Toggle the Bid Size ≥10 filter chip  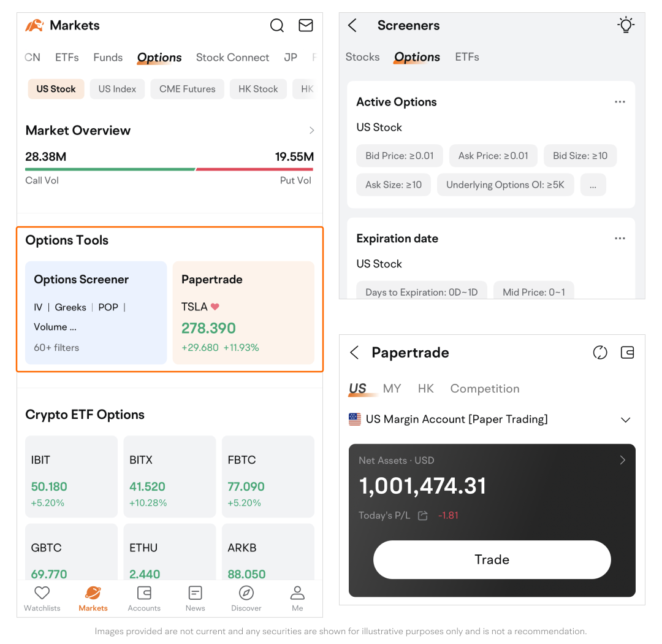tap(580, 156)
